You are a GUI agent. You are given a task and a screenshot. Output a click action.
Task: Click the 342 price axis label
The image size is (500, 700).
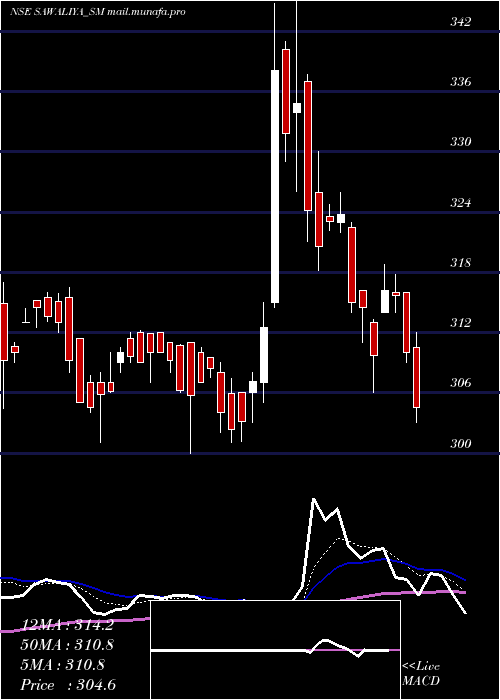point(460,22)
